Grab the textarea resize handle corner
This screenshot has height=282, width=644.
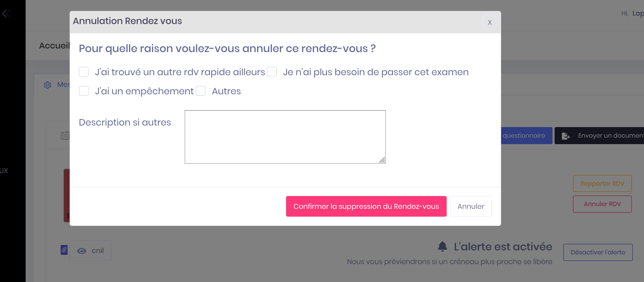click(x=382, y=160)
